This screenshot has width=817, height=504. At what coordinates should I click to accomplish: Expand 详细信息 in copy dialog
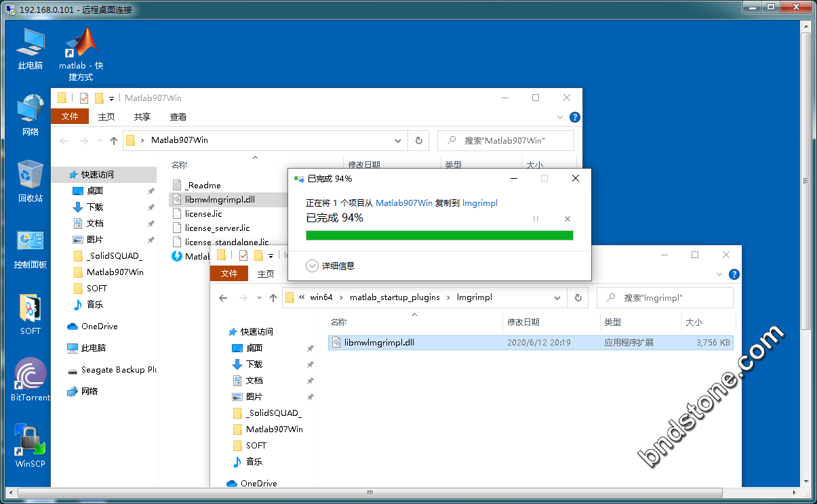click(x=313, y=266)
